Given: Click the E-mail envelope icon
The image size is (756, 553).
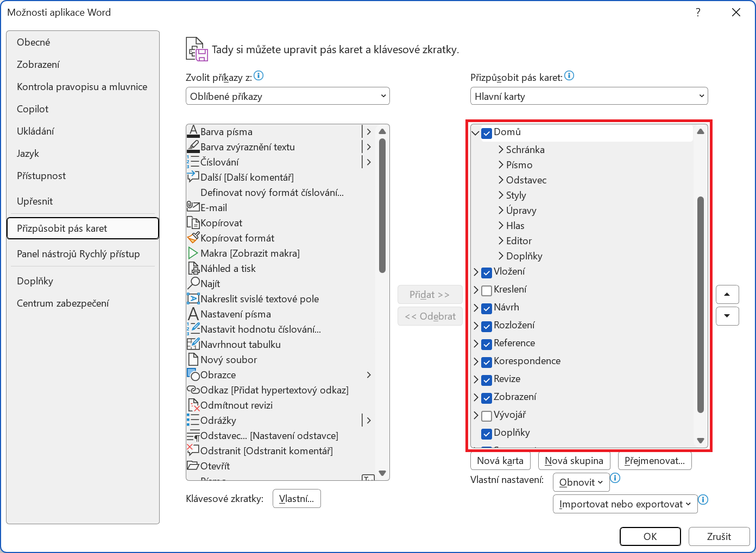Looking at the screenshot, I should (193, 207).
